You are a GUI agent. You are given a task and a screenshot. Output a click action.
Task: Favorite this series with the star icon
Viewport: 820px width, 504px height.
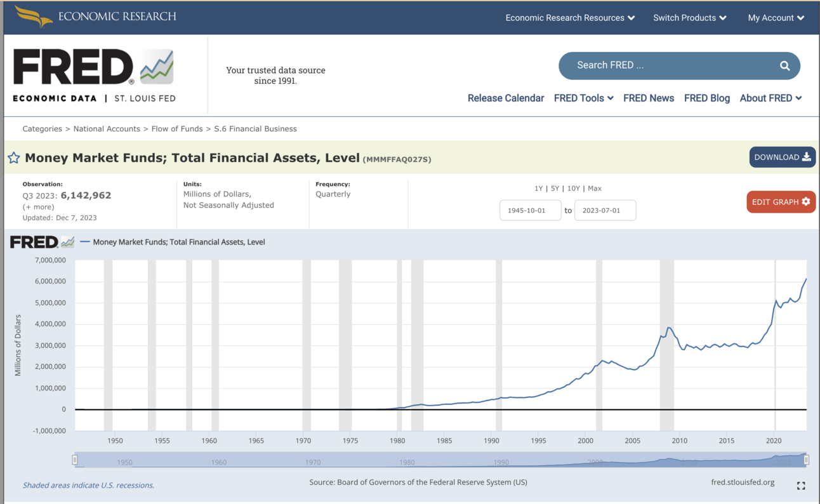point(13,158)
